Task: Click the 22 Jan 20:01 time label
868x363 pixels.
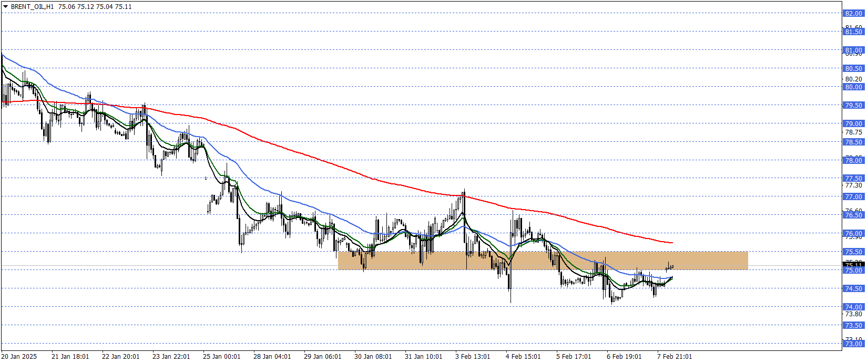Action: point(120,357)
